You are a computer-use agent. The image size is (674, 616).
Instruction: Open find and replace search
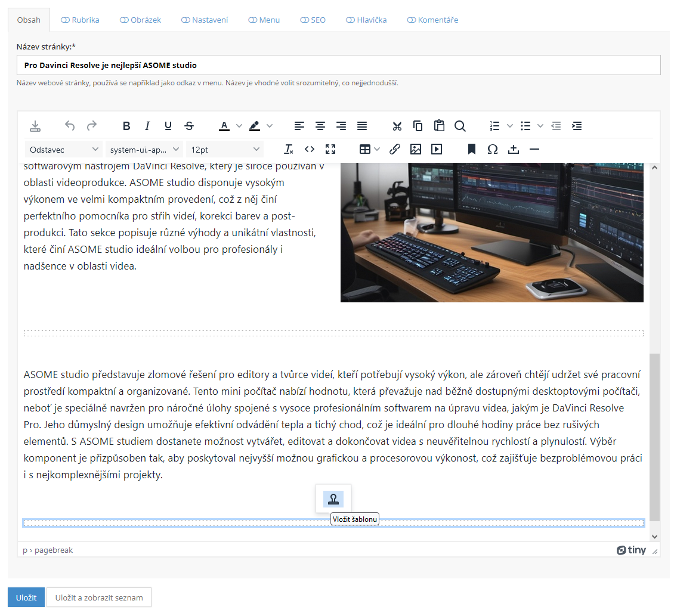[460, 126]
